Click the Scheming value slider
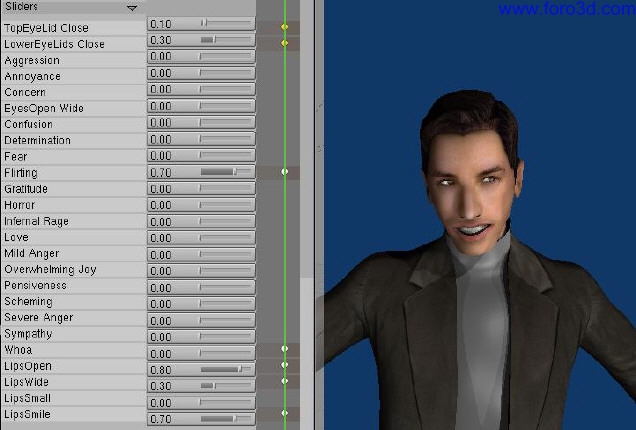The image size is (636, 430). (x=201, y=304)
